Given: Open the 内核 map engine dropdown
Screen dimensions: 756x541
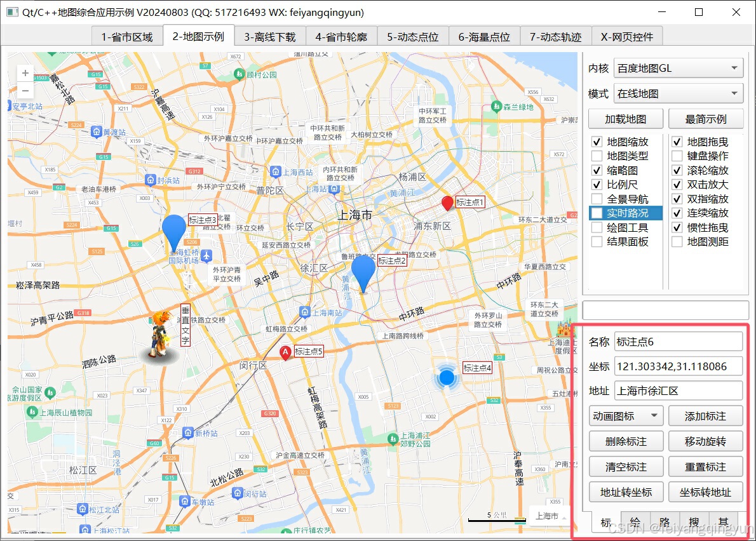Looking at the screenshot, I should pos(678,68).
